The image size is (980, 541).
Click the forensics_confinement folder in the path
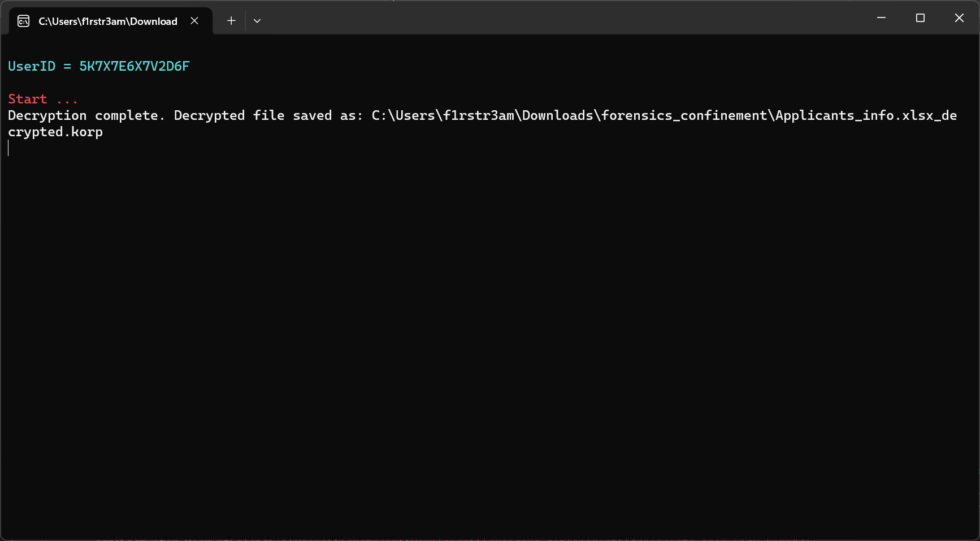pos(684,115)
